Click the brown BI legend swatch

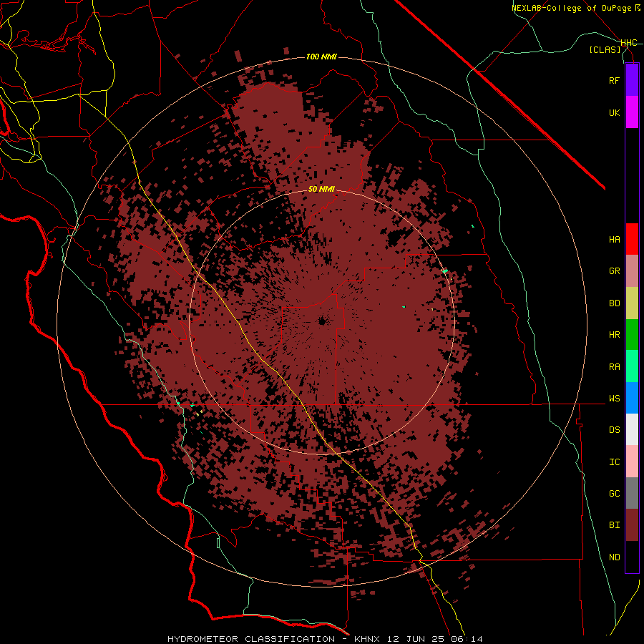click(632, 525)
